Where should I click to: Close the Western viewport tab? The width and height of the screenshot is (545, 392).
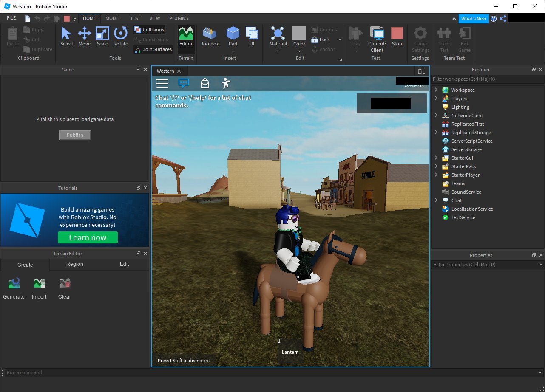[x=179, y=71]
